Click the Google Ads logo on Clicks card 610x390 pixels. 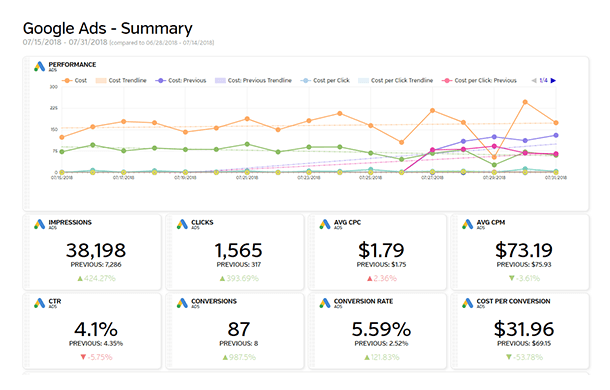click(182, 224)
